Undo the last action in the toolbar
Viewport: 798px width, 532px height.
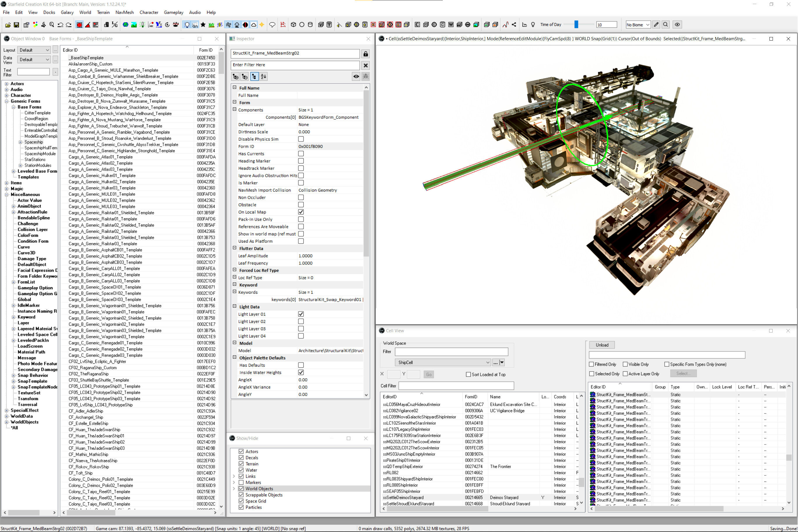click(60, 24)
